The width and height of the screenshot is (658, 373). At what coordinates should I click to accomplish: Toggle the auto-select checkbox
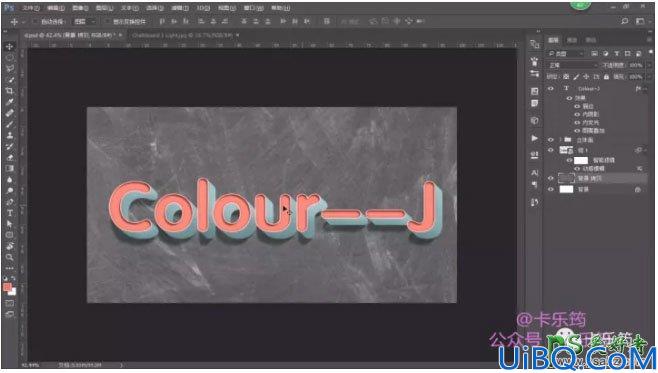tap(35, 21)
